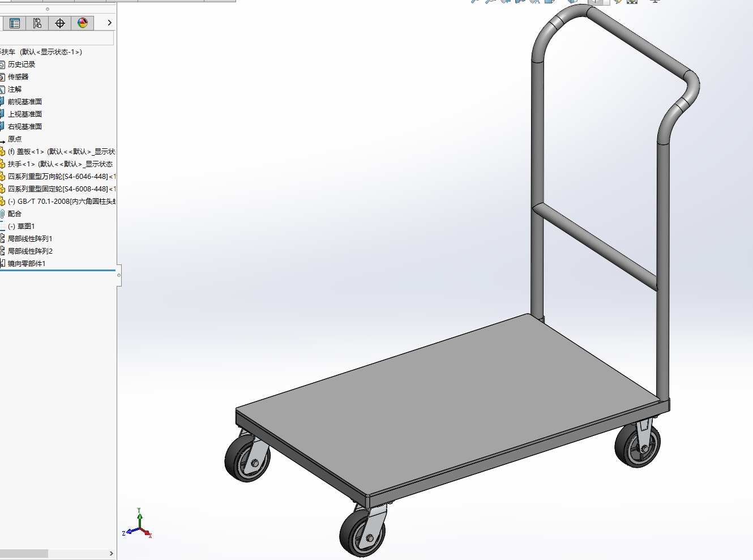Select the top-level 扶车 assembly node
Screen dimensions: 753x560
pyautogui.click(x=41, y=52)
